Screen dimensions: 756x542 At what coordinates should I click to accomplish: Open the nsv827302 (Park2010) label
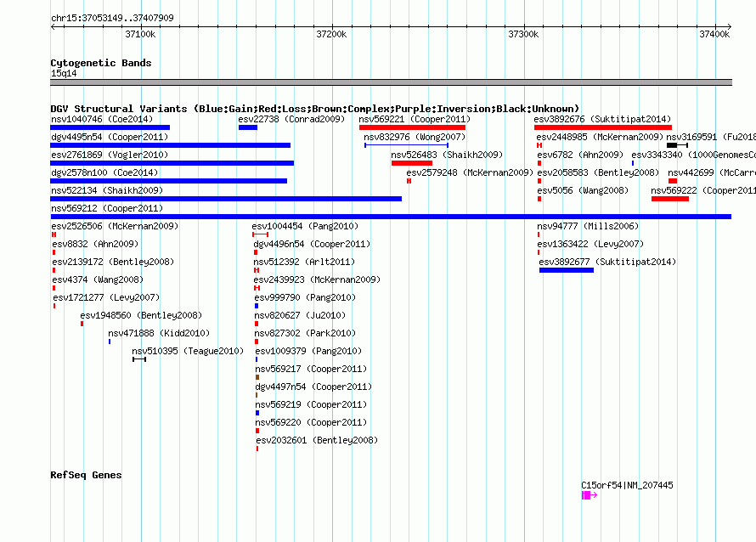(305, 333)
